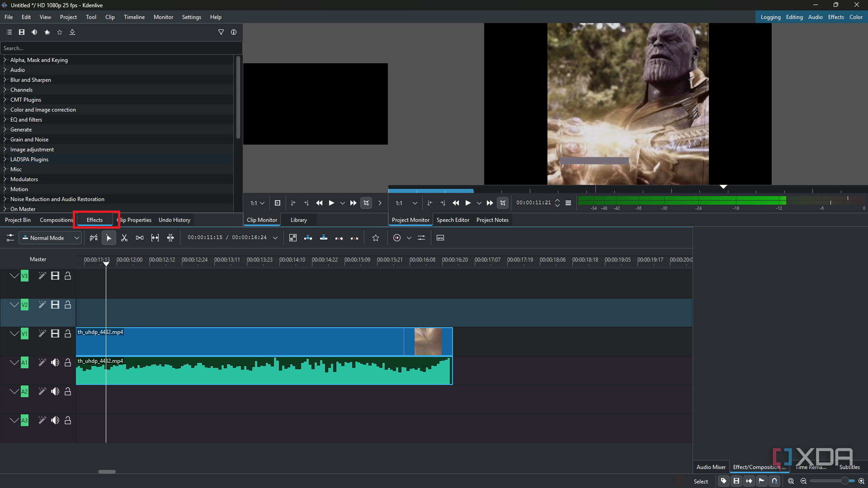Image resolution: width=868 pixels, height=488 pixels.
Task: Collapse track V3 chevron
Action: [14, 276]
